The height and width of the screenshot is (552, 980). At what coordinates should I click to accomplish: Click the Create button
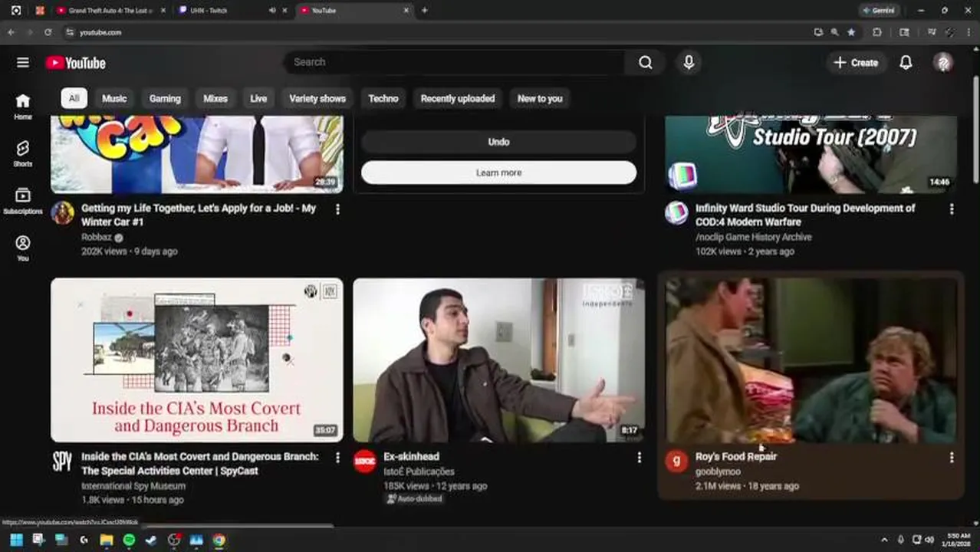point(856,63)
